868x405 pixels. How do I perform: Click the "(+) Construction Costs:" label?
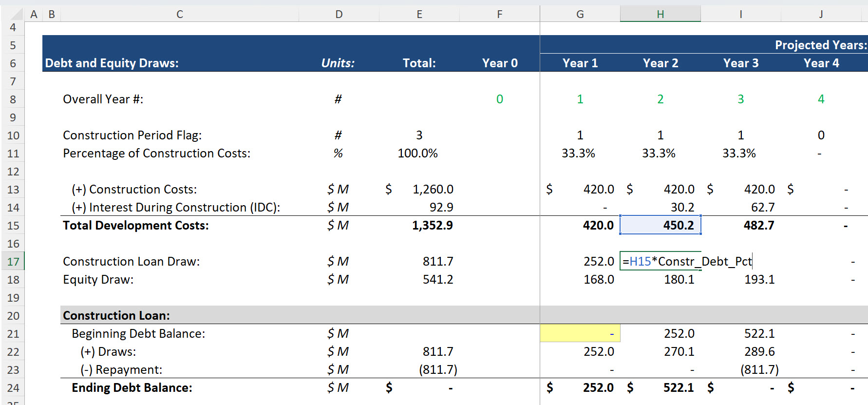pyautogui.click(x=134, y=190)
